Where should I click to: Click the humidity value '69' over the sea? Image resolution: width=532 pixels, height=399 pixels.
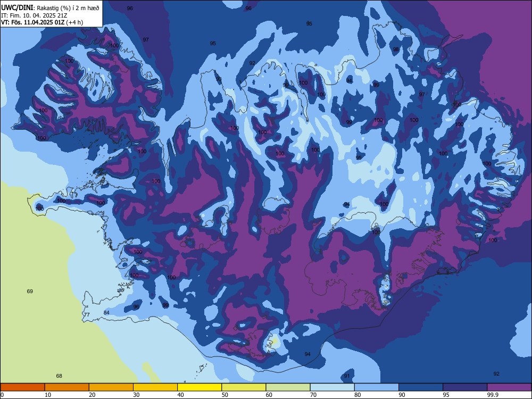pos(30,291)
